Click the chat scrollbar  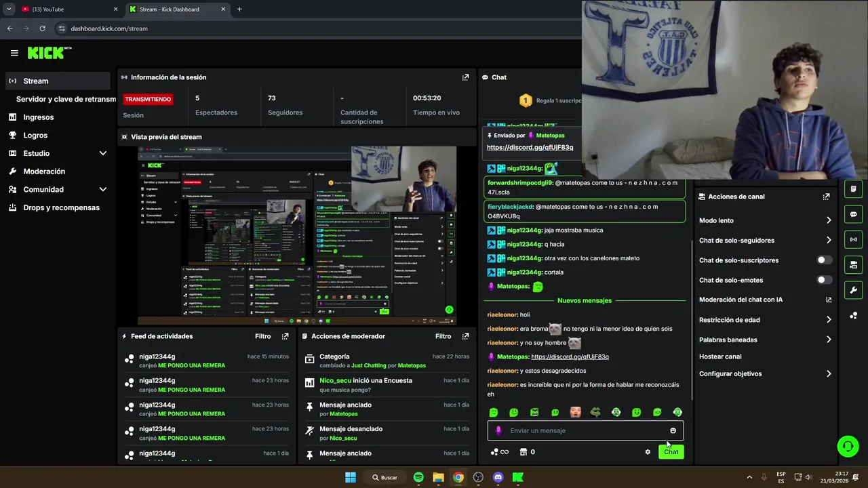click(691, 319)
